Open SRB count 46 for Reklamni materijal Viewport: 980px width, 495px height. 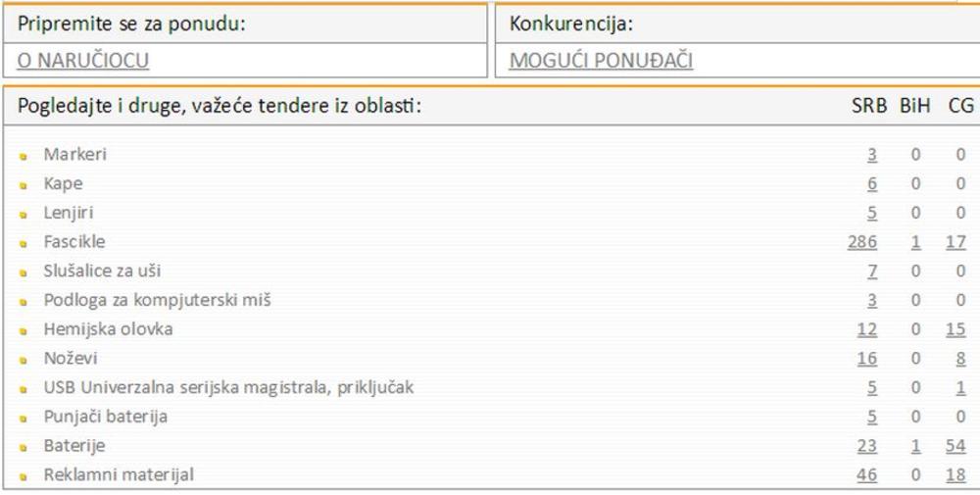click(866, 475)
